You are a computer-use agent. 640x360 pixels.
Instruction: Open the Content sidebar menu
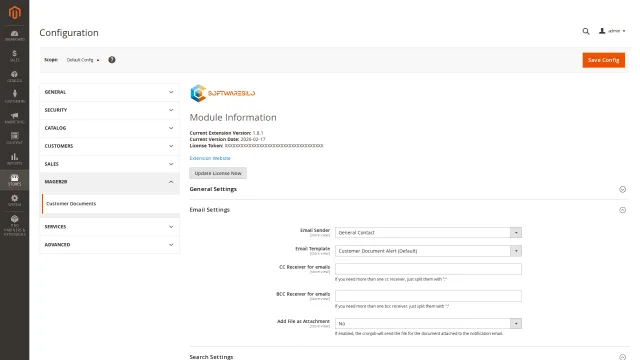pos(14,138)
